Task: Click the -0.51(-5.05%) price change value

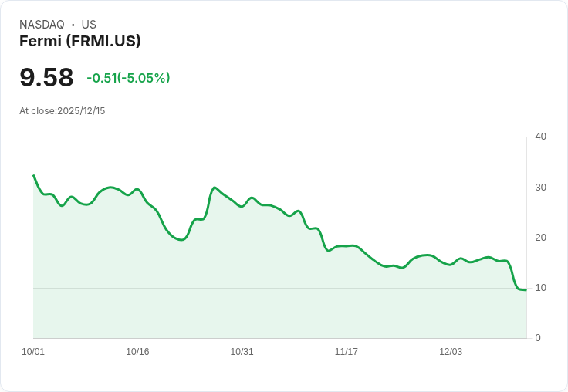Action: click(128, 78)
